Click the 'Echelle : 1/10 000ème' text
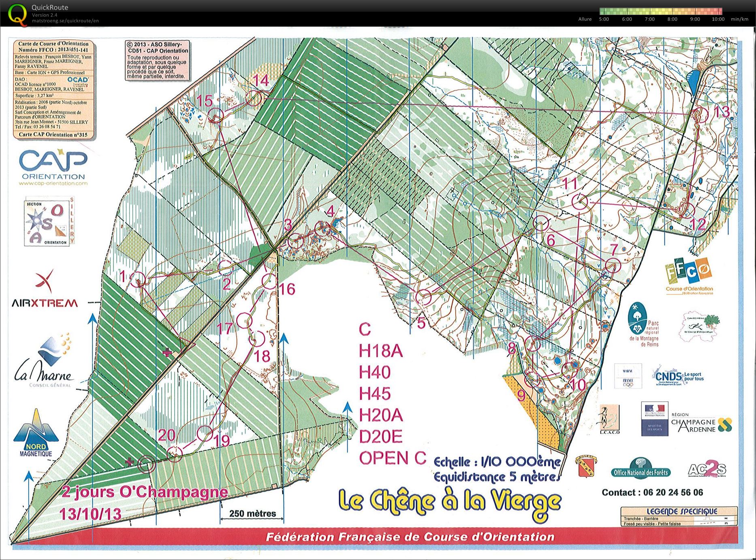Image resolution: width=756 pixels, height=560 pixels. coord(497,462)
